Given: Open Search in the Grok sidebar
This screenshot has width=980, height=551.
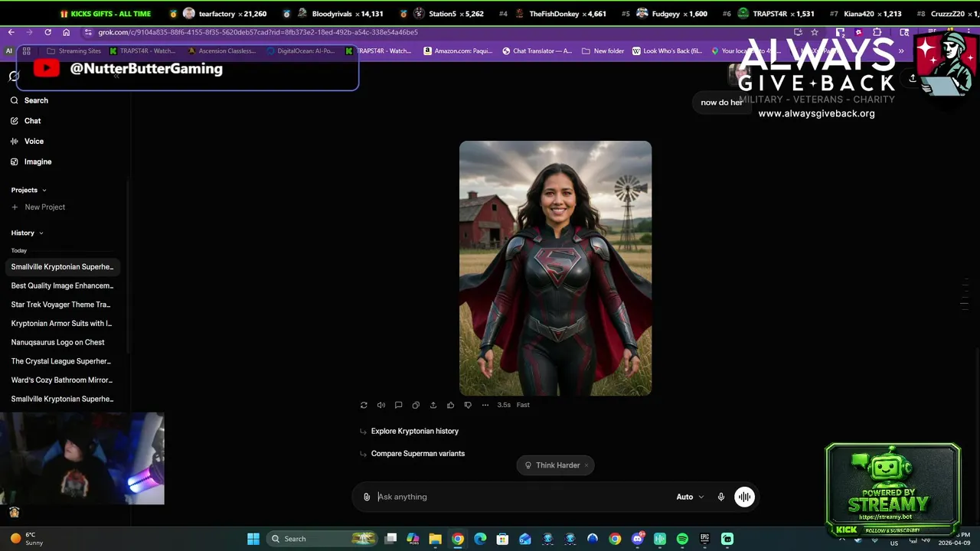Looking at the screenshot, I should tap(29, 100).
